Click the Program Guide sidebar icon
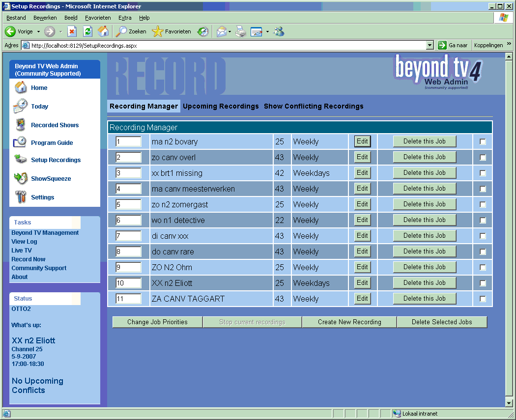This screenshot has height=420, width=516. point(20,142)
